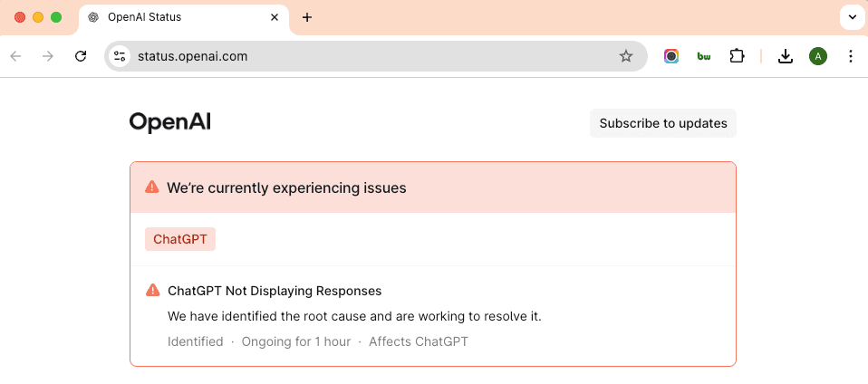Open the colorful camera lens extension

pos(670,56)
